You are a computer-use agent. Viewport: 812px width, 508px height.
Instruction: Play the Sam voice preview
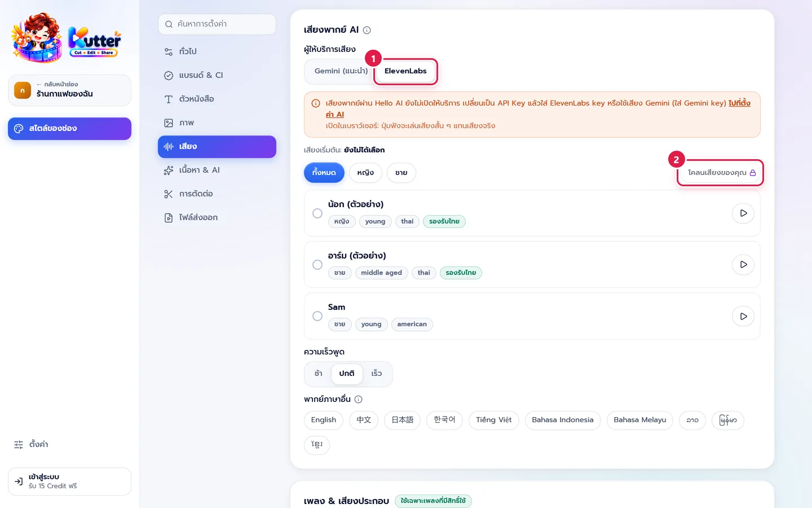coord(743,316)
